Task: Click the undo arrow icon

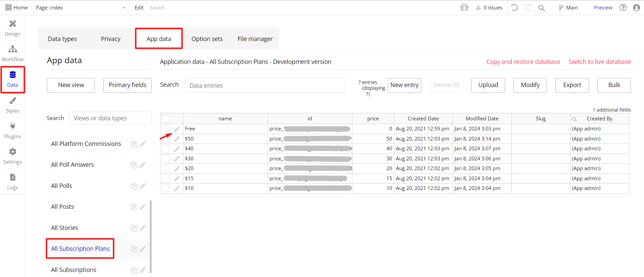Action: tap(514, 7)
